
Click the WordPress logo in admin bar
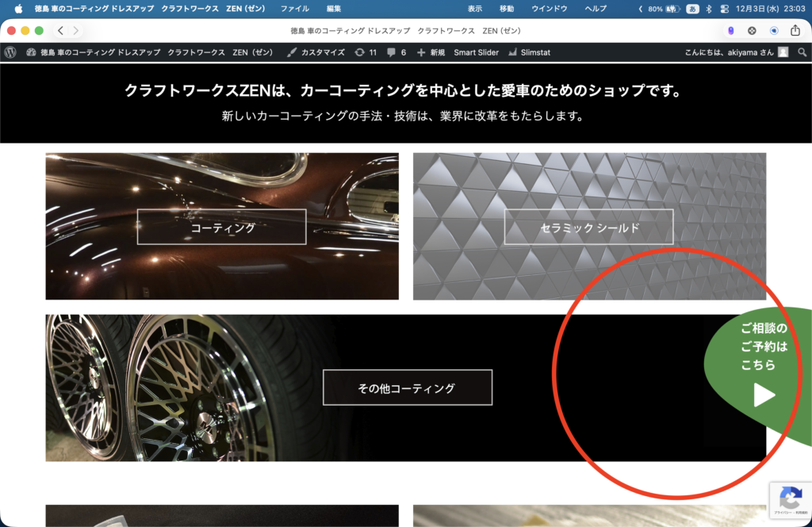point(10,52)
